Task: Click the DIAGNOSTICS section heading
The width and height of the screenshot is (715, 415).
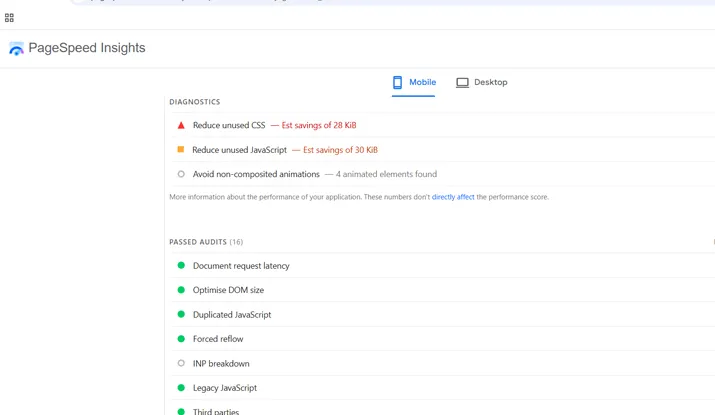Action: (x=195, y=102)
